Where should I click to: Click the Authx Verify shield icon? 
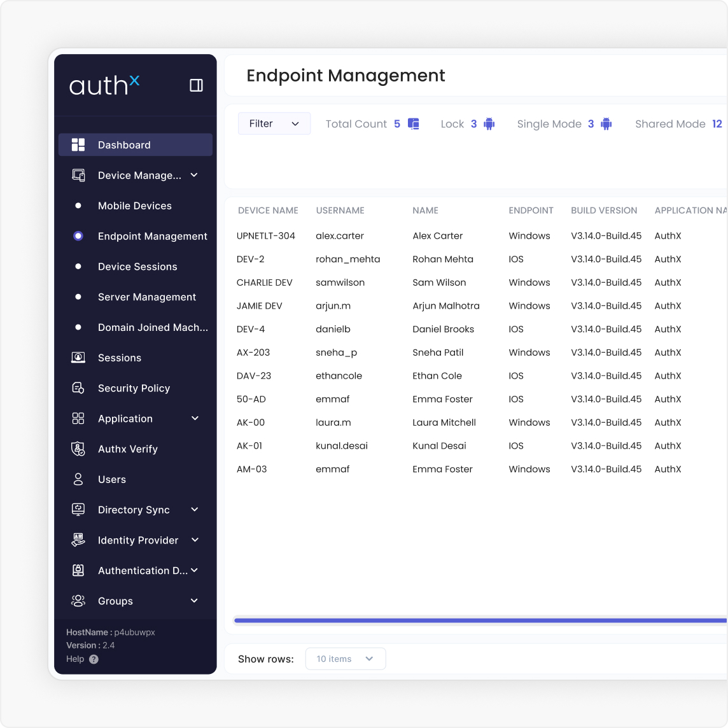pyautogui.click(x=78, y=449)
